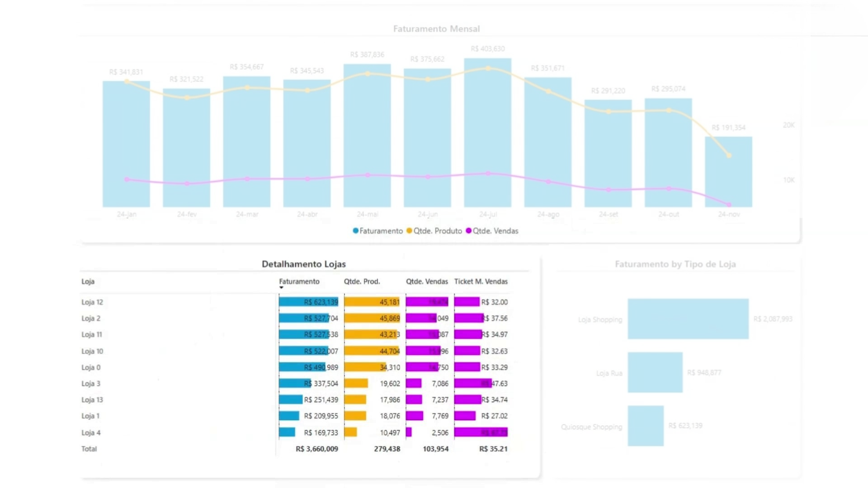Click the Total row Faturamento value
The width and height of the screenshot is (868, 488).
coord(317,449)
